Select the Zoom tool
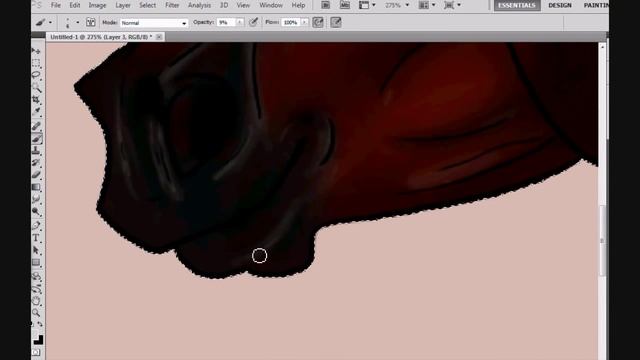Image resolution: width=640 pixels, height=360 pixels. (36, 313)
